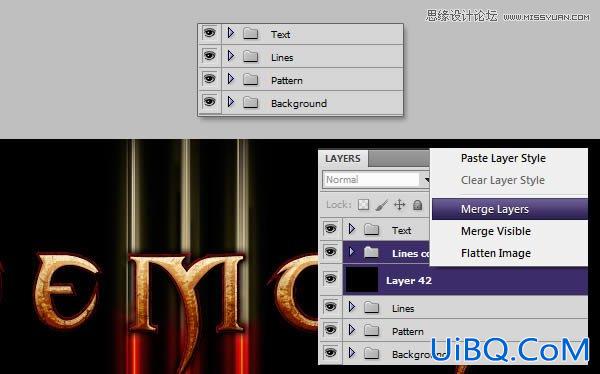Choose Flatten Image from context menu
Screen dimensions: 600x374
[x=496, y=253]
